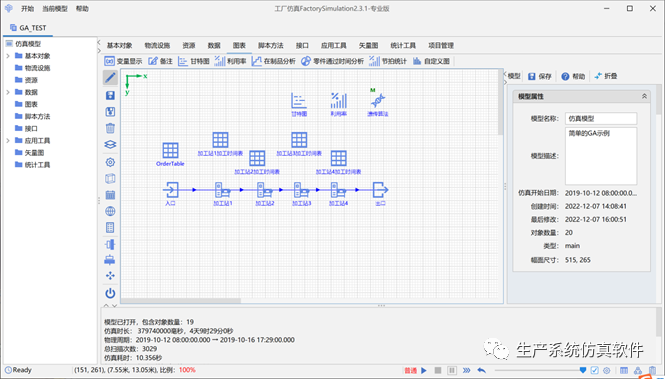Click the 模型 button in properties panel
This screenshot has height=379, width=665.
[514, 76]
